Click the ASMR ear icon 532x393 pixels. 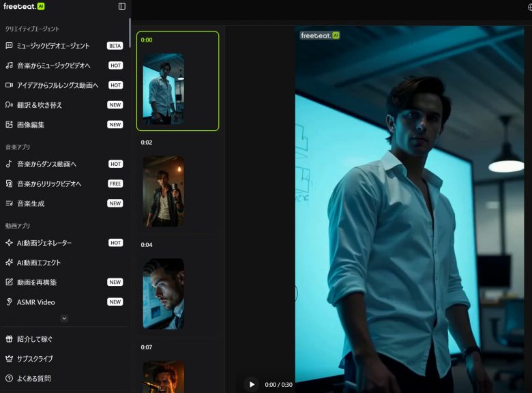pos(9,302)
